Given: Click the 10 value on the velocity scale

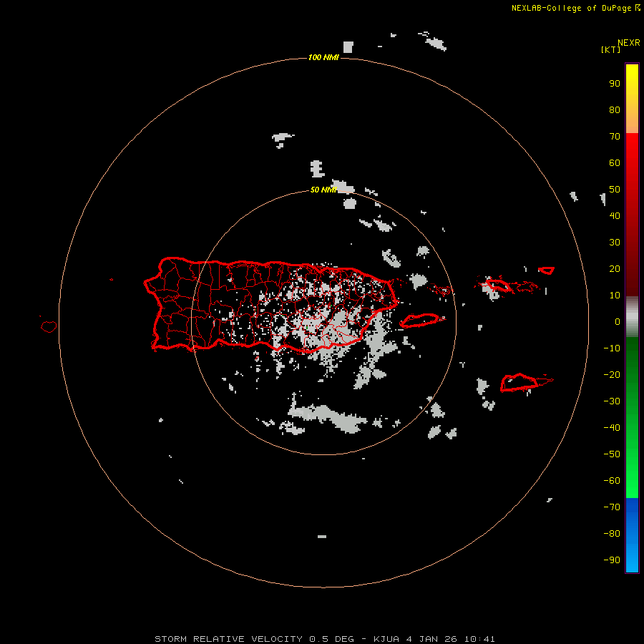Looking at the screenshot, I should tap(615, 296).
